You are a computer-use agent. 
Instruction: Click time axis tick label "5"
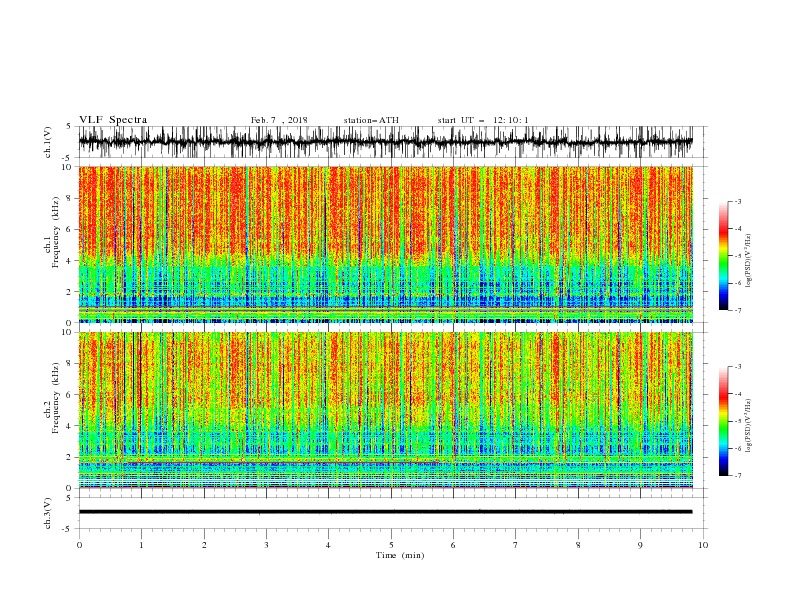(x=391, y=545)
